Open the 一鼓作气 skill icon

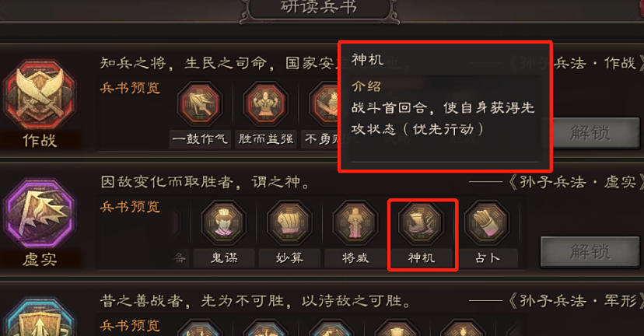click(x=200, y=104)
